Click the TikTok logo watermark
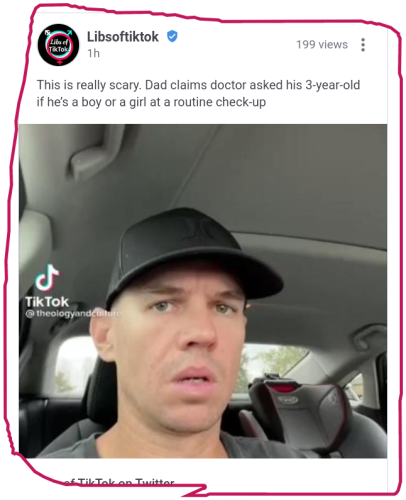406x500 pixels. click(x=47, y=277)
